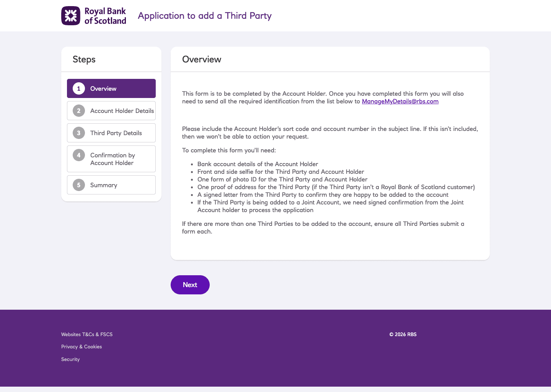551x392 pixels.
Task: Click the step 1 number circle
Action: (x=79, y=88)
